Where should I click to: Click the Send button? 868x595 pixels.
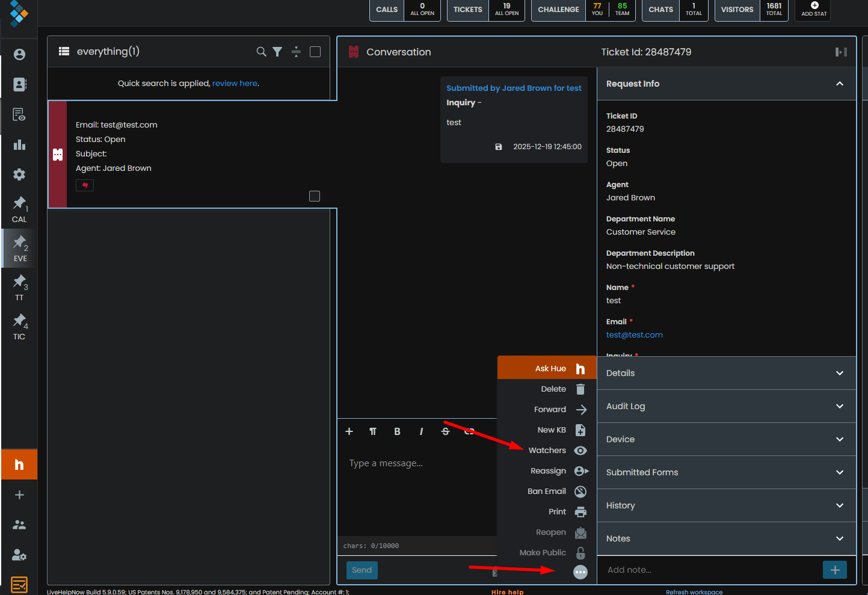click(x=362, y=570)
